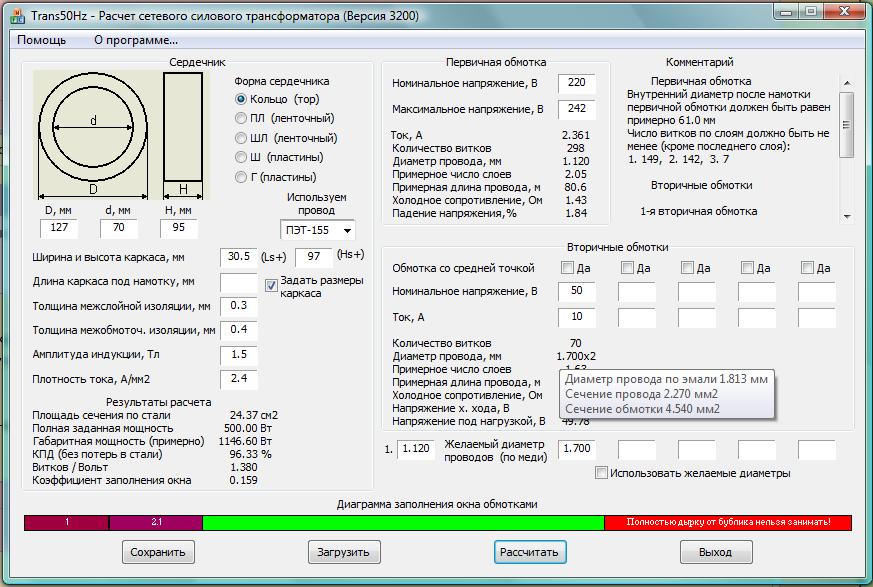This screenshot has width=873, height=587.
Task: Open the Помощь menu
Action: [41, 40]
